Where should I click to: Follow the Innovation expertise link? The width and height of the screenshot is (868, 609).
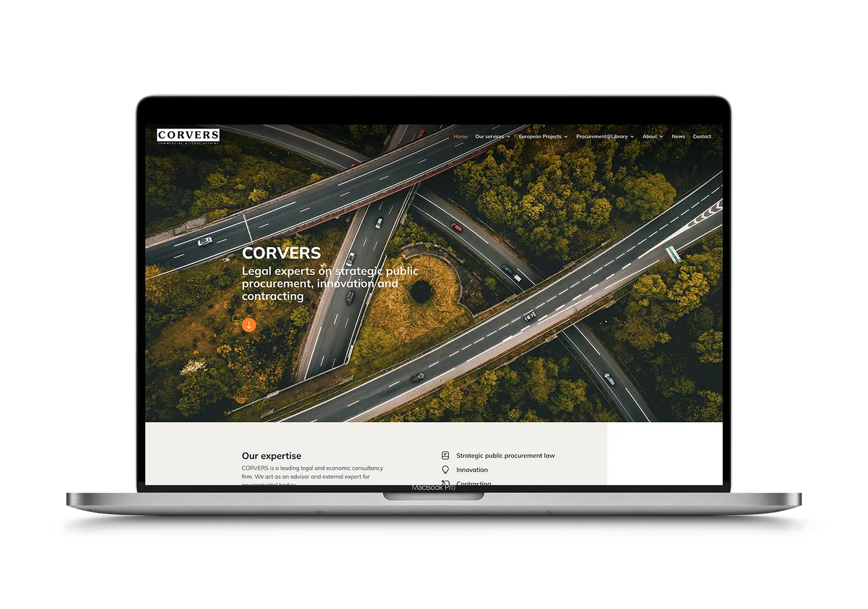[x=472, y=470]
